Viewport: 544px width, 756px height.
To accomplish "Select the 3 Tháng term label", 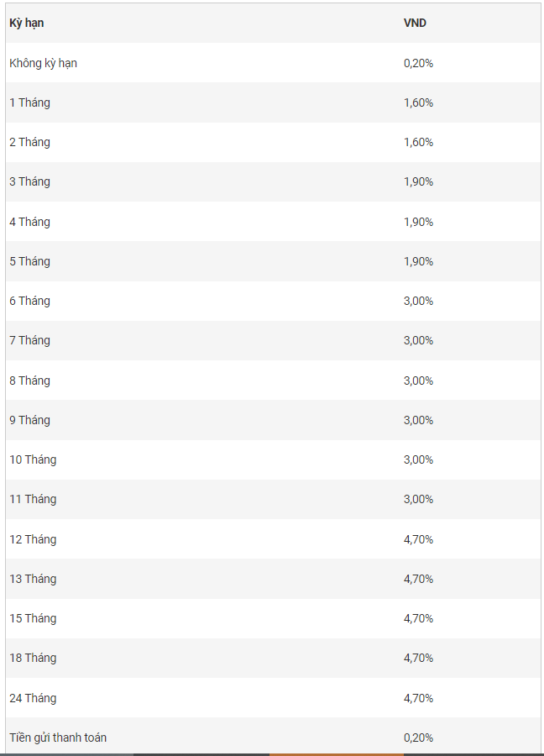I will [29, 181].
